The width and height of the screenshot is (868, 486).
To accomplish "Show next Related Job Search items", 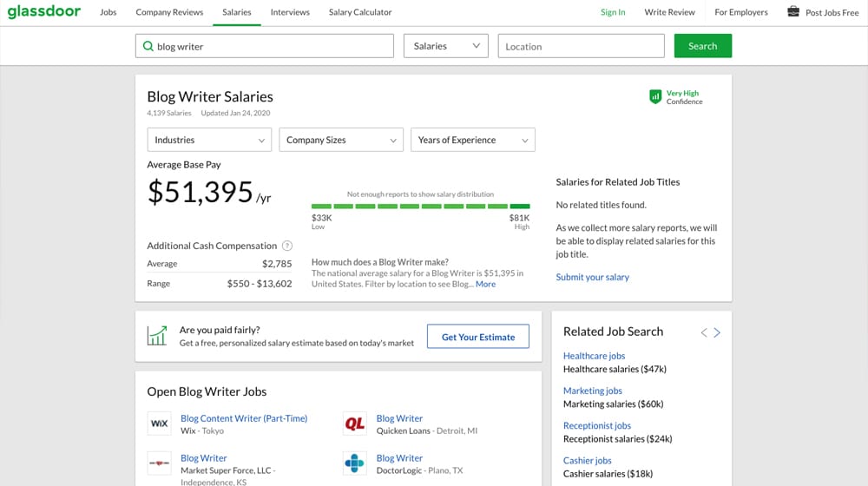I will point(717,332).
